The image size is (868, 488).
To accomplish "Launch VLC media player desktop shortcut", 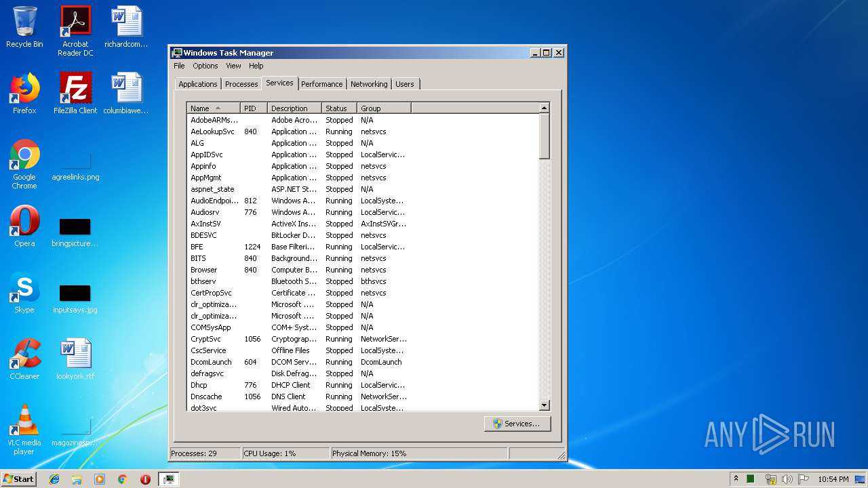I will (24, 430).
